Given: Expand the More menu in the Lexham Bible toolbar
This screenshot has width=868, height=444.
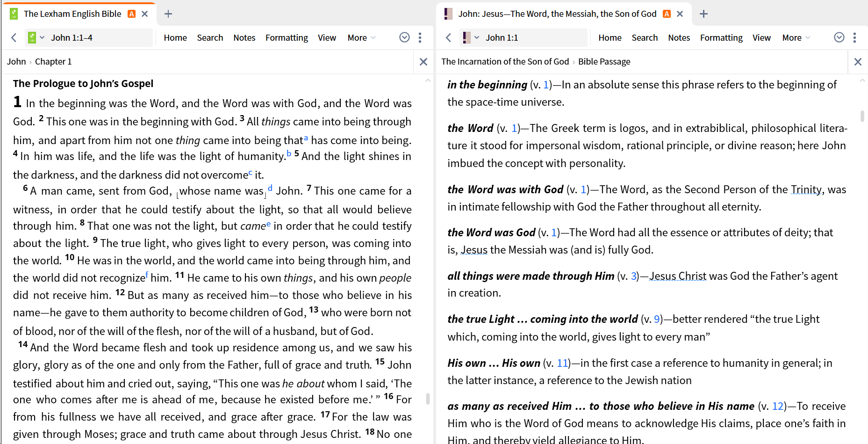Looking at the screenshot, I should 361,37.
